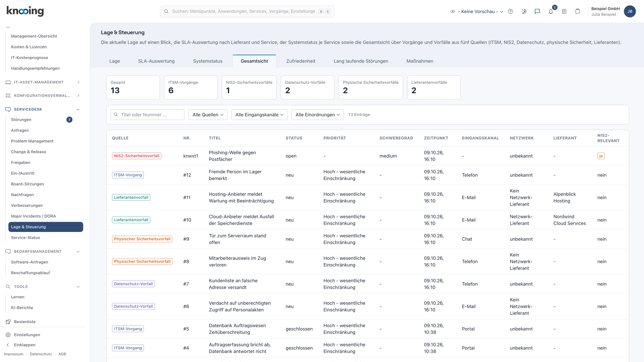Viewport: 644px width, 362px height.
Task: Toggle the preview eye icon
Action: (x=453, y=12)
